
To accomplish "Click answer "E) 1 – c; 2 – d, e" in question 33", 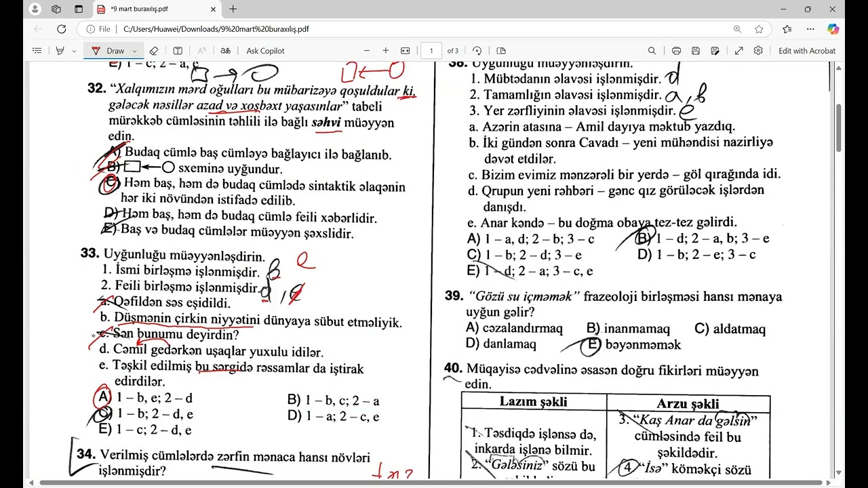I will click(x=145, y=430).
